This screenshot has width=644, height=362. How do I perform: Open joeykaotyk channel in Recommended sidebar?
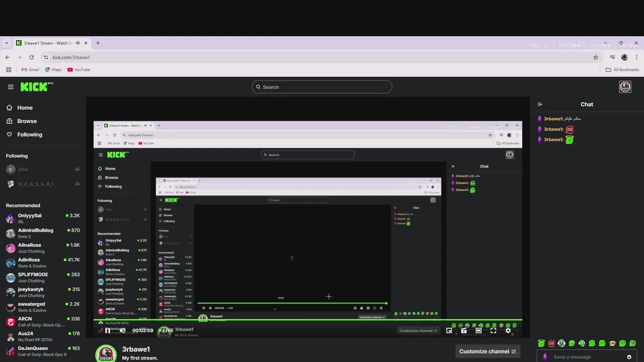coord(43,292)
